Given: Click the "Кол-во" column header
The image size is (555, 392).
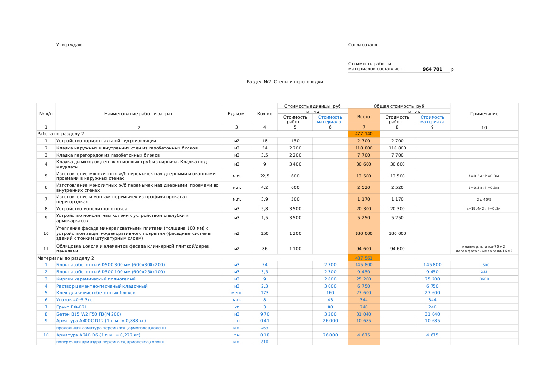Looking at the screenshot, I should tap(264, 114).
